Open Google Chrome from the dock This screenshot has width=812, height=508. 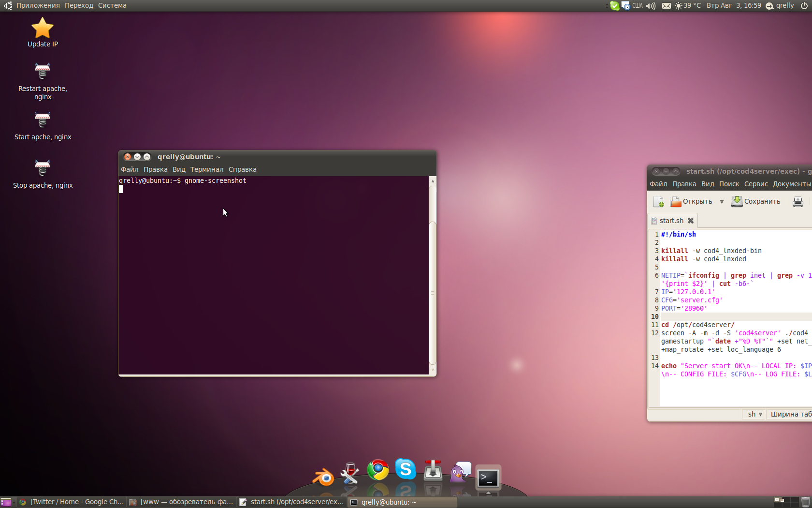tap(378, 470)
